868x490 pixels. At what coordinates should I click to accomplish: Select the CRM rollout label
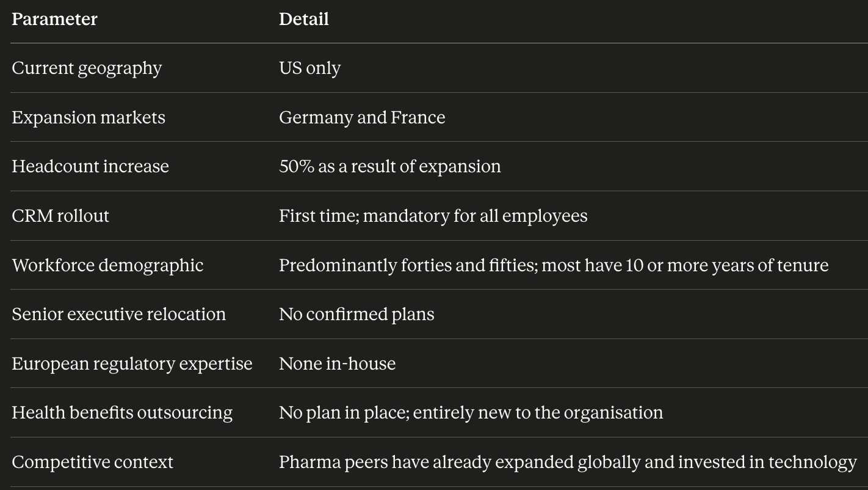point(60,216)
